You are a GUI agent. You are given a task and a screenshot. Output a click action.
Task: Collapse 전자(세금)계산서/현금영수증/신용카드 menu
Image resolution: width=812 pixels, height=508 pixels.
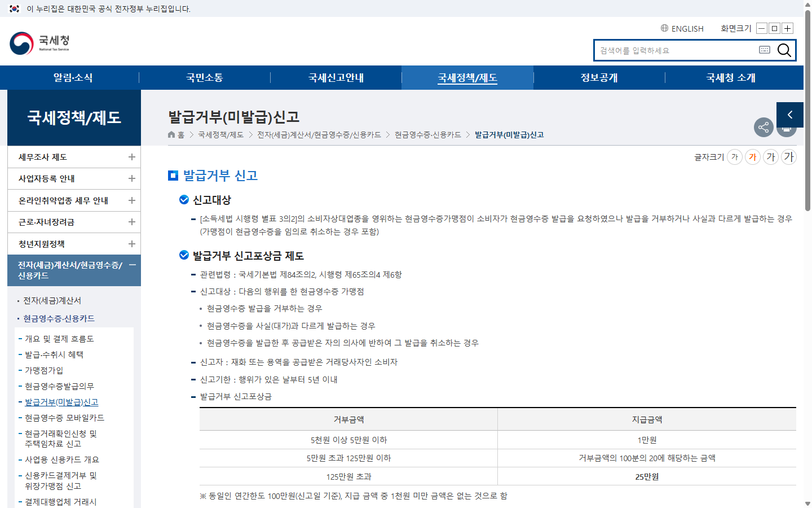[x=74, y=270]
